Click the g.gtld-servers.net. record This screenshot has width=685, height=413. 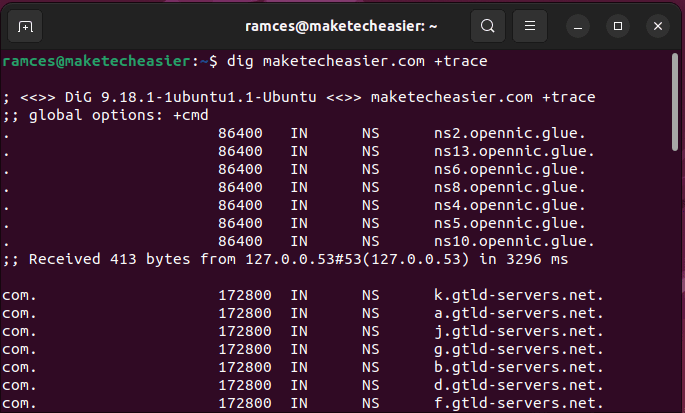(x=518, y=349)
